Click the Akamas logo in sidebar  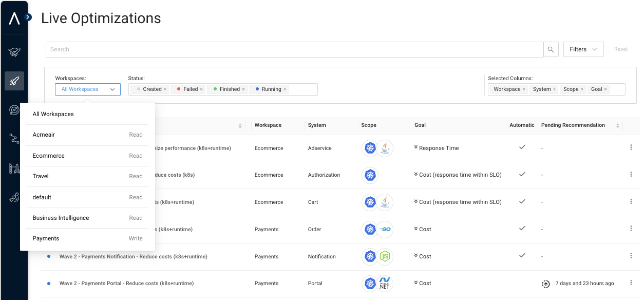[14, 18]
